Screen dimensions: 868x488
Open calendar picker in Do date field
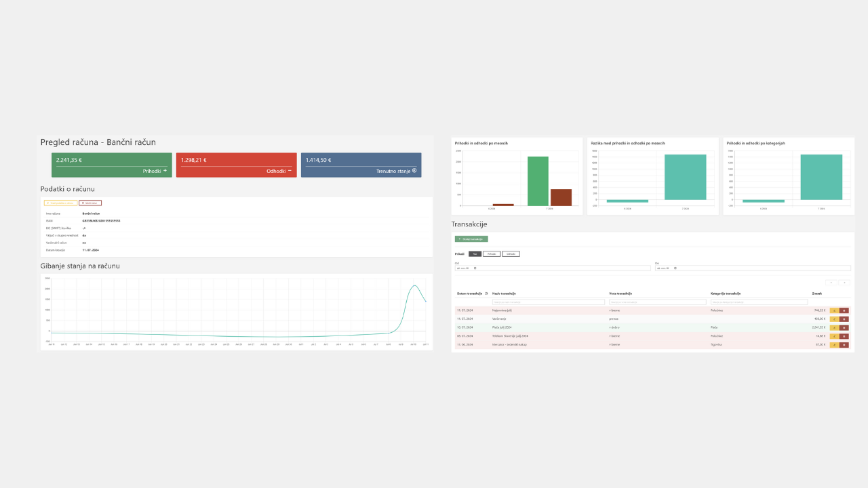pyautogui.click(x=675, y=268)
